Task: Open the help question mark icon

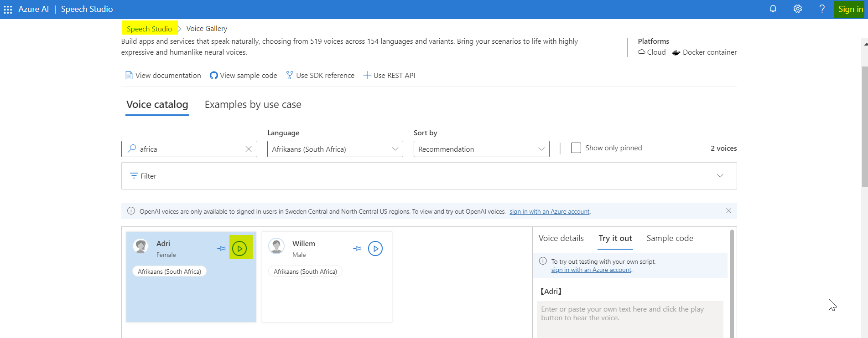Action: coord(822,9)
